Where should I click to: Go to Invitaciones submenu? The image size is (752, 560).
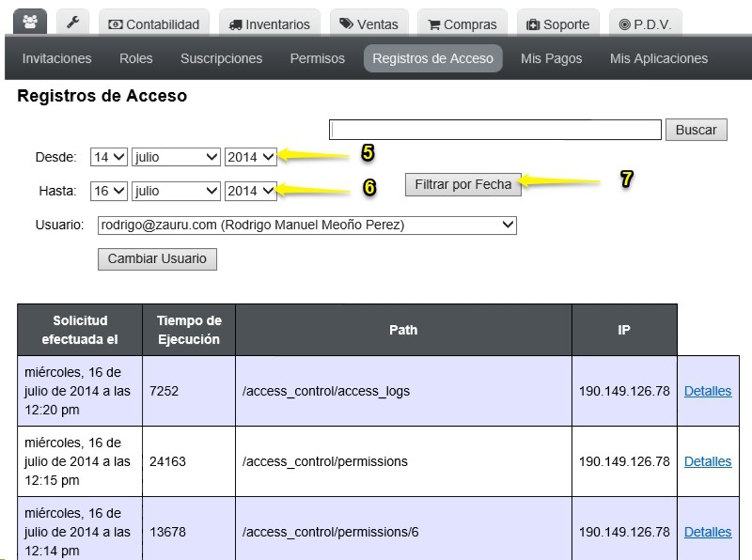pyautogui.click(x=56, y=58)
